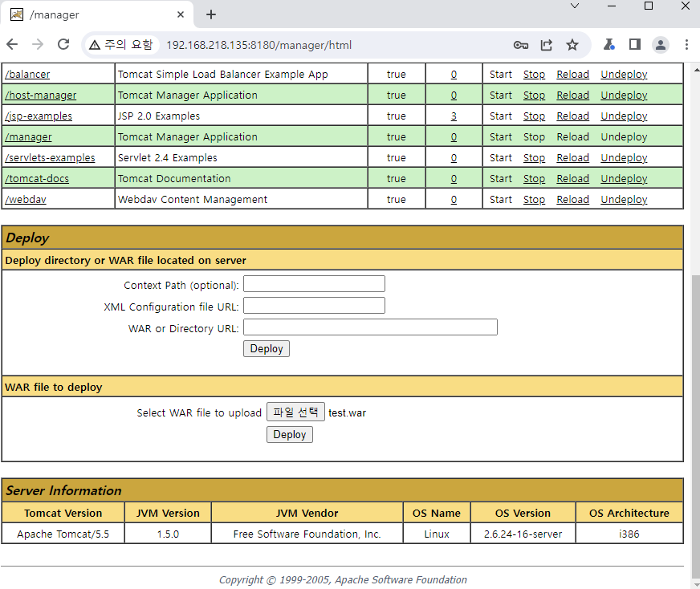Reload the /tomcat-docs application
This screenshot has width=700, height=589.
pyautogui.click(x=573, y=178)
